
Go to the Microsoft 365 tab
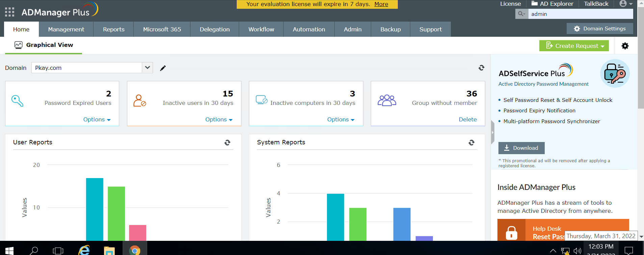coord(162,29)
